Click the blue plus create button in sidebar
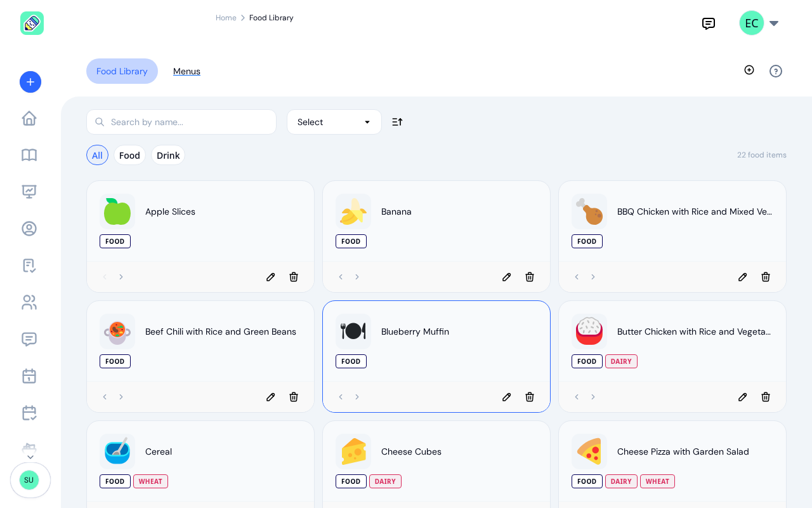This screenshot has width=812, height=508. 30,82
